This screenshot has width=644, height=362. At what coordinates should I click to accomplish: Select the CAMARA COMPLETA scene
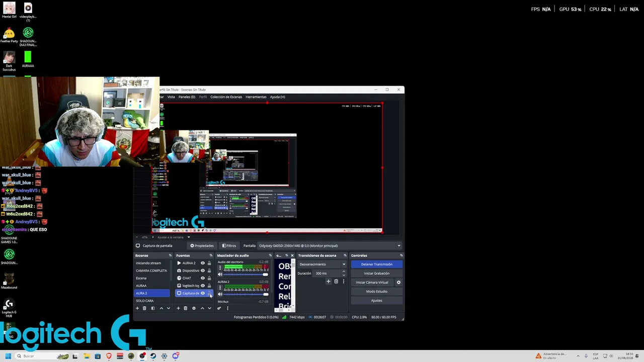152,270
